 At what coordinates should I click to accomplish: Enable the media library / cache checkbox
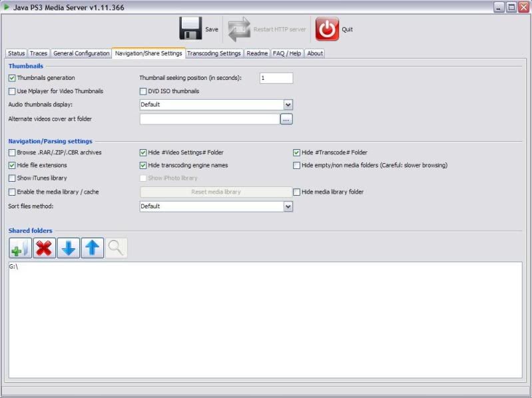tap(12, 192)
